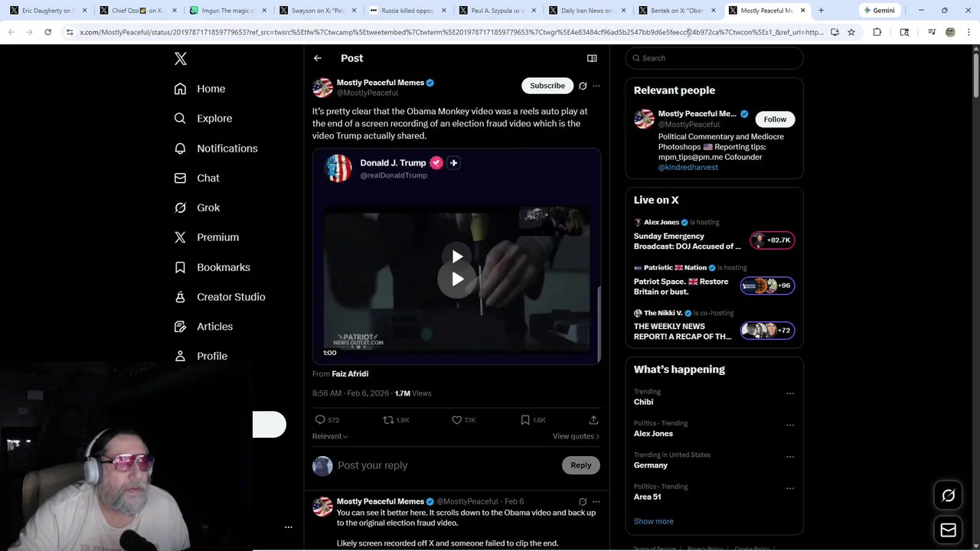Click the share icon on the post
980x551 pixels.
click(x=593, y=420)
